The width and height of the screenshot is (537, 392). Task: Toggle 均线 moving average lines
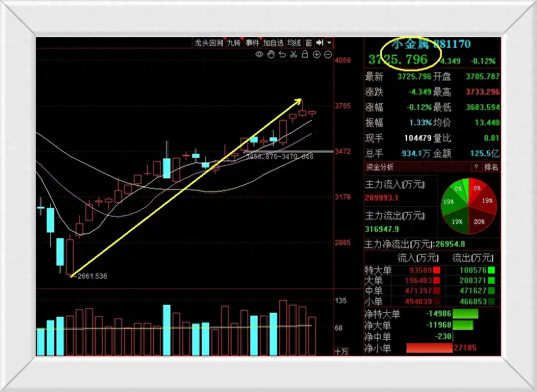294,43
